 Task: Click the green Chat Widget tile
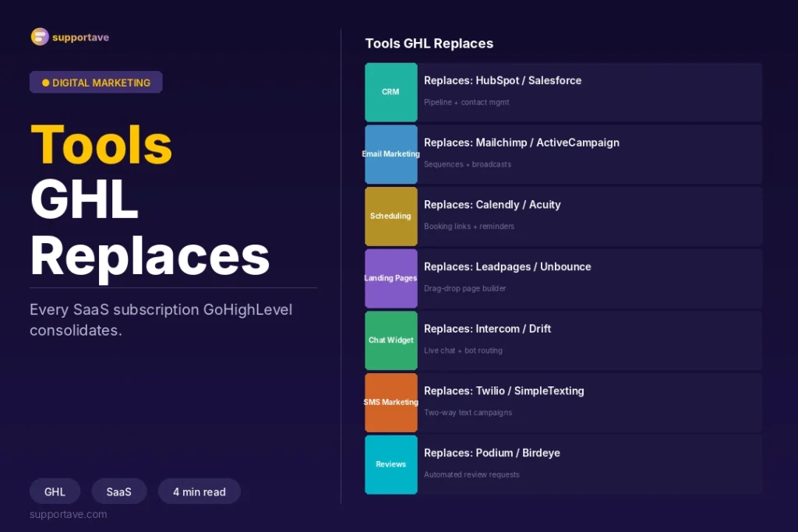(391, 340)
